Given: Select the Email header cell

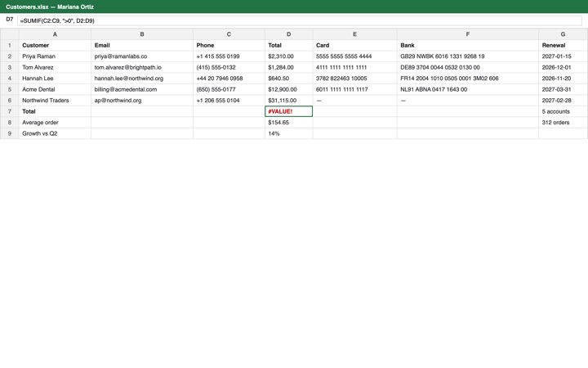Looking at the screenshot, I should pos(142,45).
